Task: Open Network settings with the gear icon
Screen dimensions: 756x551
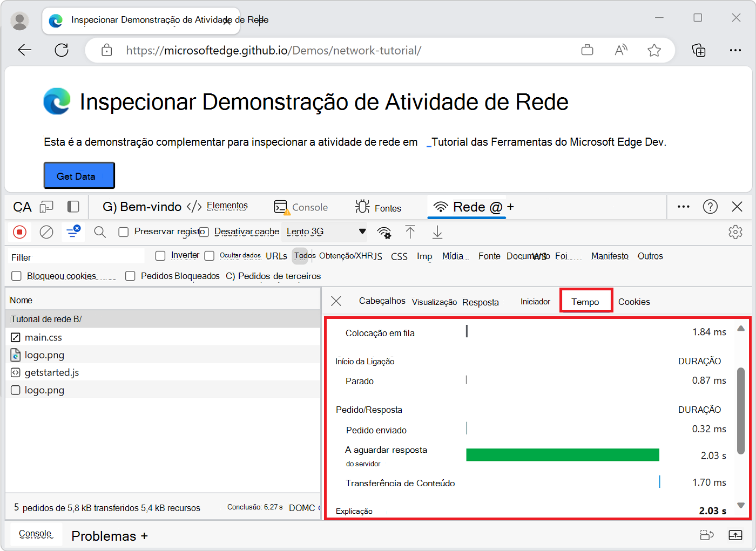Action: (735, 232)
